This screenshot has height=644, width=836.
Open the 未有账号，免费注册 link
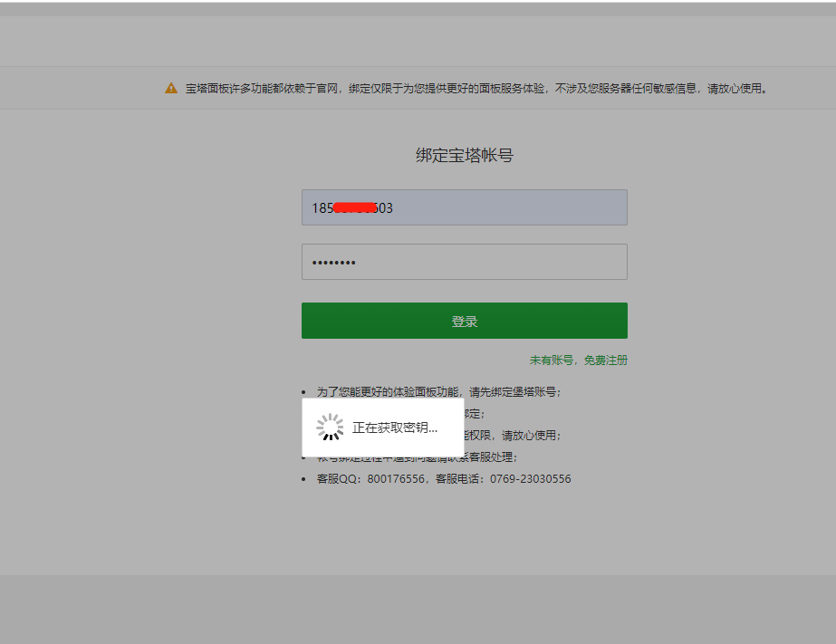click(579, 360)
